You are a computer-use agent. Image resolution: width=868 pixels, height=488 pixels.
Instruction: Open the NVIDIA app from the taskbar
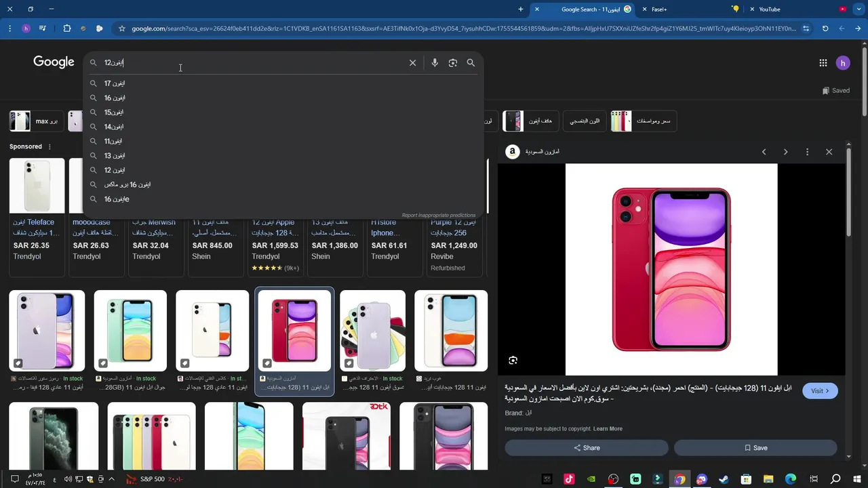tap(591, 479)
